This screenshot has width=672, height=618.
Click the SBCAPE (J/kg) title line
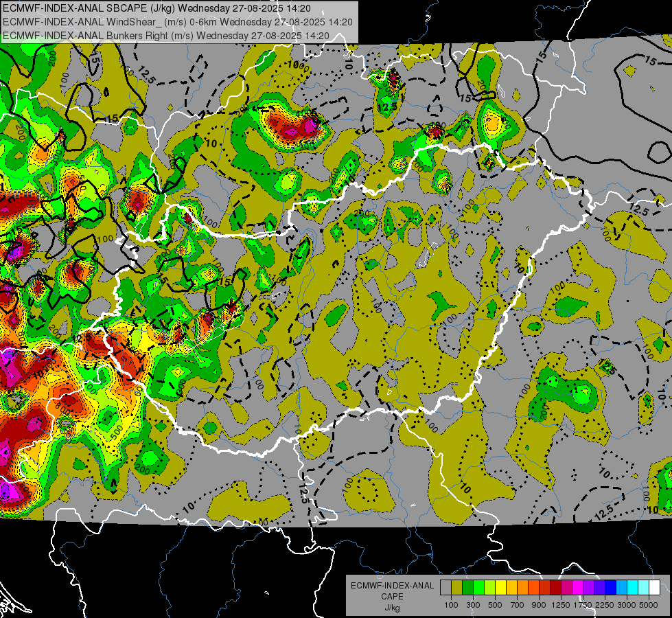click(157, 8)
